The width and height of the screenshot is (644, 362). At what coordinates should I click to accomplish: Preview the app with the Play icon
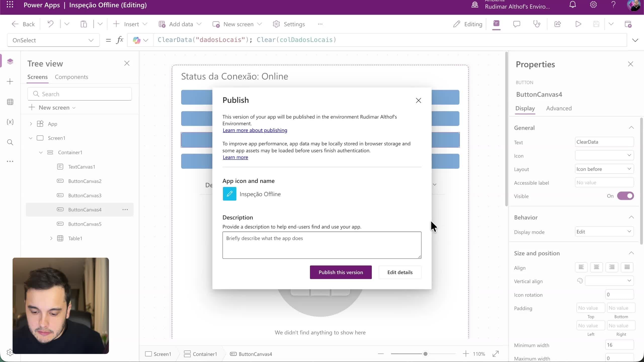(578, 24)
